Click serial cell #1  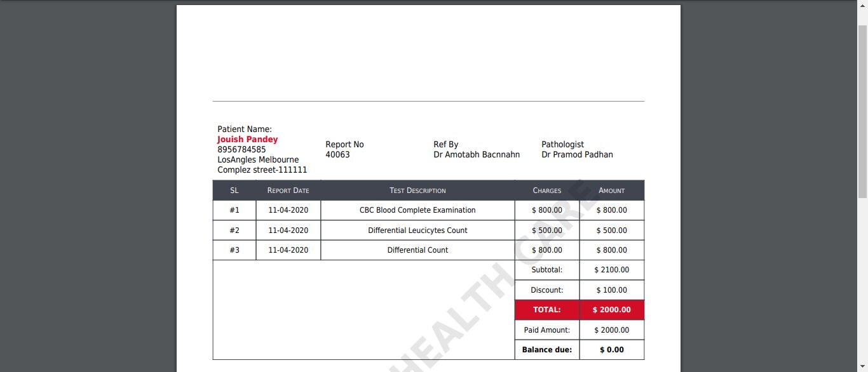pos(234,210)
